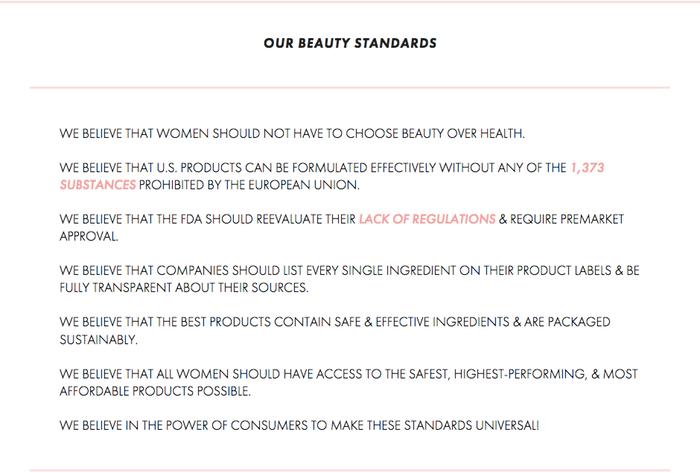Click the pink "SUBSTANCES" link word
The image size is (700, 473).
coord(97,185)
